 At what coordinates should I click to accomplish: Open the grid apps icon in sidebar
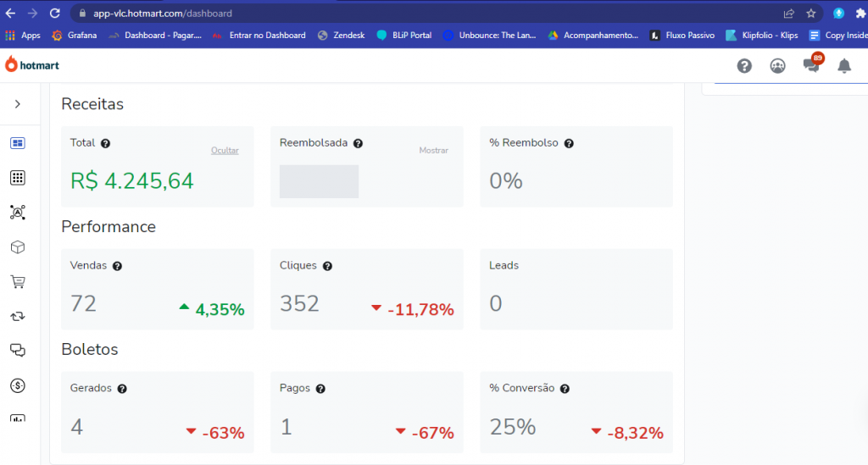18,178
